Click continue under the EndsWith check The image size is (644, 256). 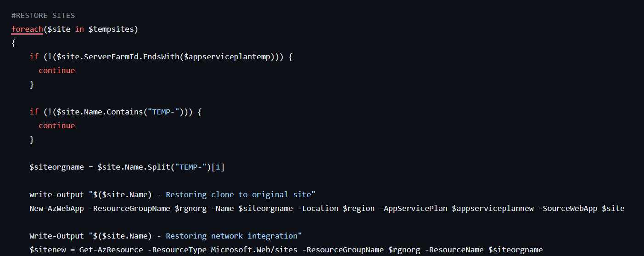click(x=56, y=70)
